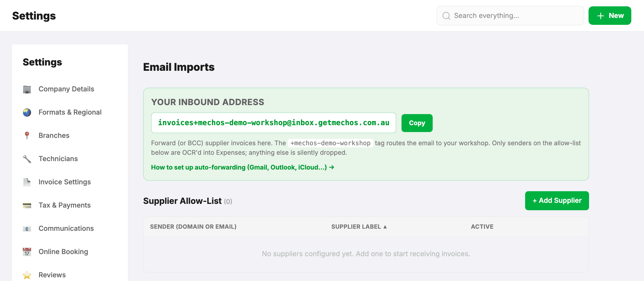The image size is (644, 281).
Task: Click the Company Details building icon
Action: [x=27, y=89]
